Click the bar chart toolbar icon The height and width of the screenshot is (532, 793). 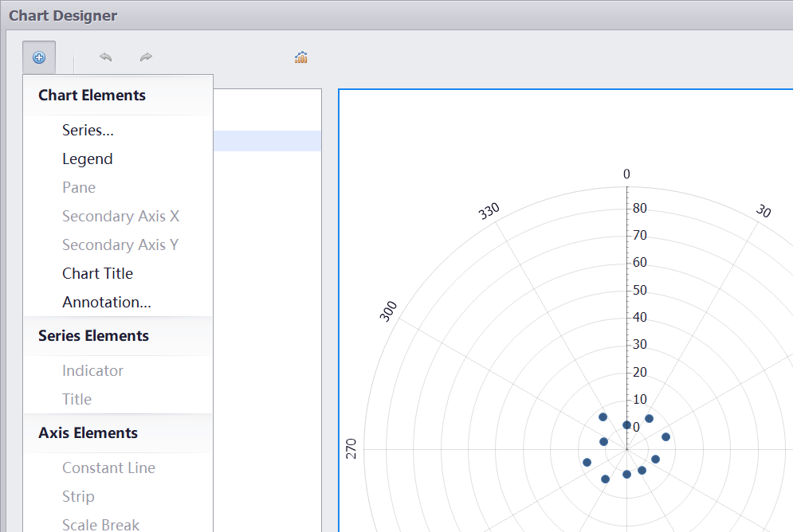click(301, 57)
